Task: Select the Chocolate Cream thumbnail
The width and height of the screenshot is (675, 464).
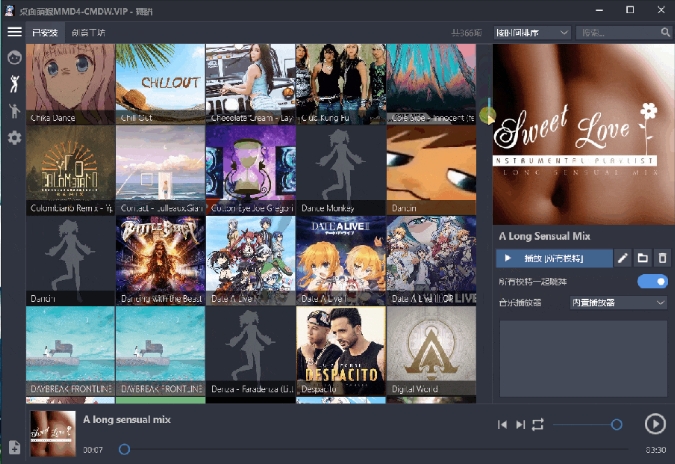Action: click(251, 84)
